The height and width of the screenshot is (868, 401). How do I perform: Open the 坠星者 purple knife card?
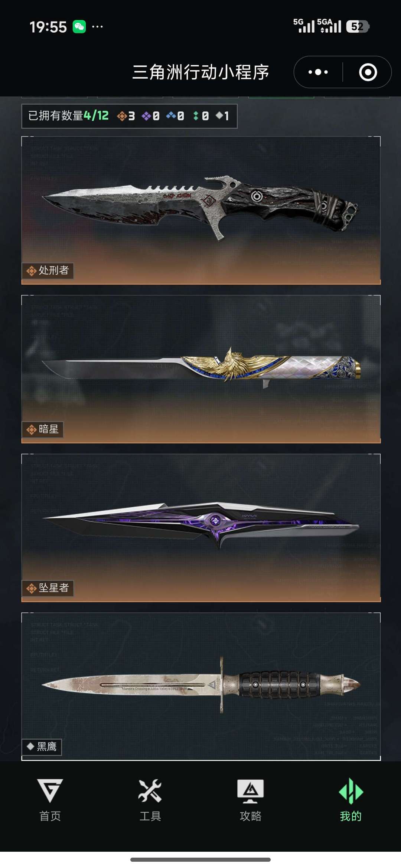201,528
